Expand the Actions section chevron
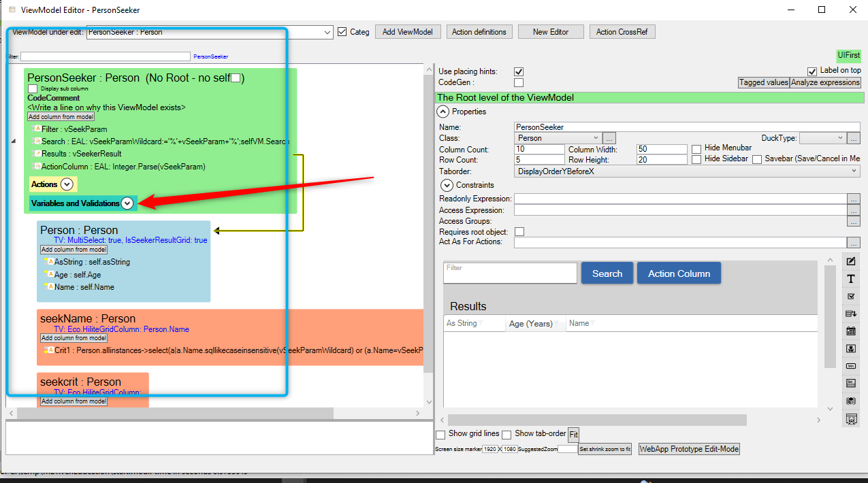The width and height of the screenshot is (868, 483). point(67,184)
